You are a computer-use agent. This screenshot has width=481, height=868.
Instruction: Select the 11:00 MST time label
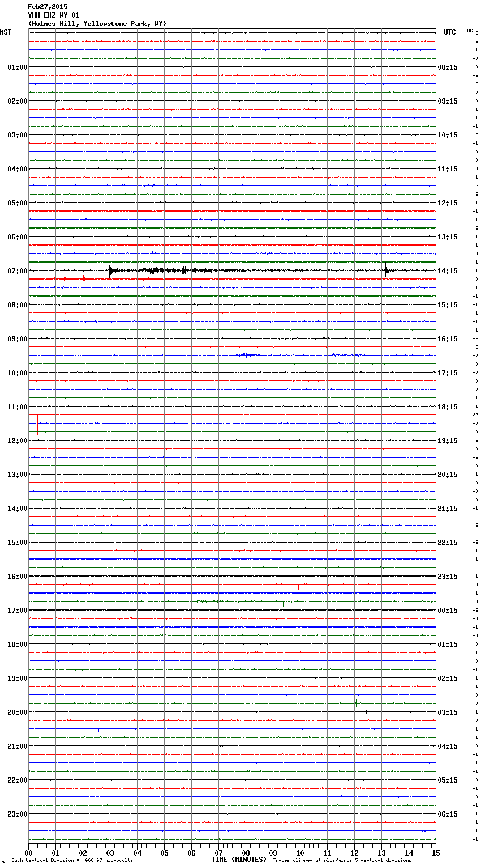coord(18,407)
